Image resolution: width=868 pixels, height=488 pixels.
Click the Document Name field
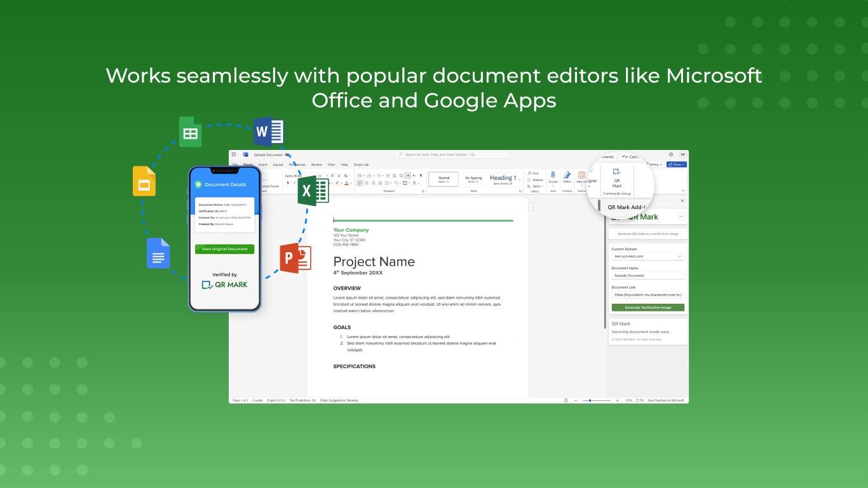point(648,275)
